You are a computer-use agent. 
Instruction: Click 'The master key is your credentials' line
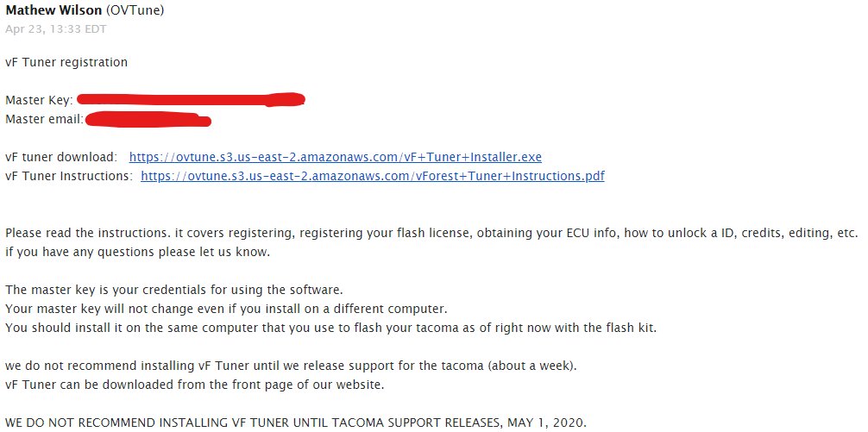(174, 290)
